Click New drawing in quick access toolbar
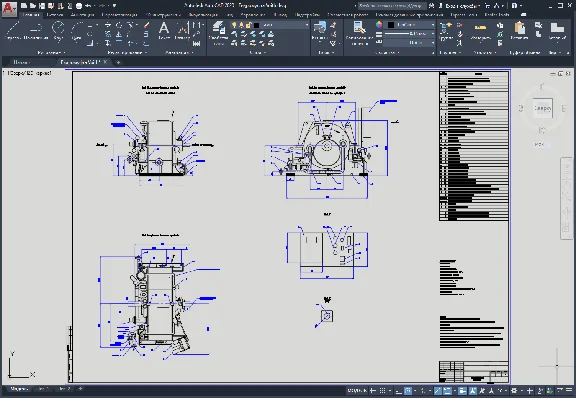This screenshot has width=576, height=398. tap(24, 6)
